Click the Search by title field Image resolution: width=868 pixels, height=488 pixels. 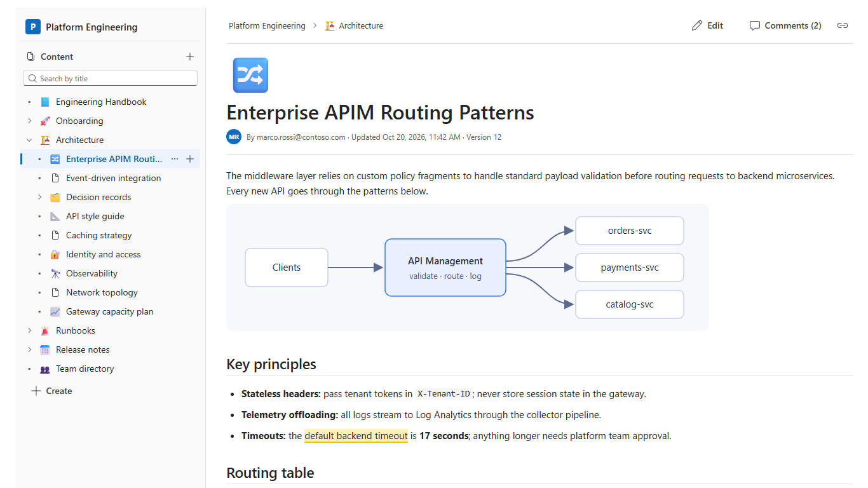[x=111, y=78]
